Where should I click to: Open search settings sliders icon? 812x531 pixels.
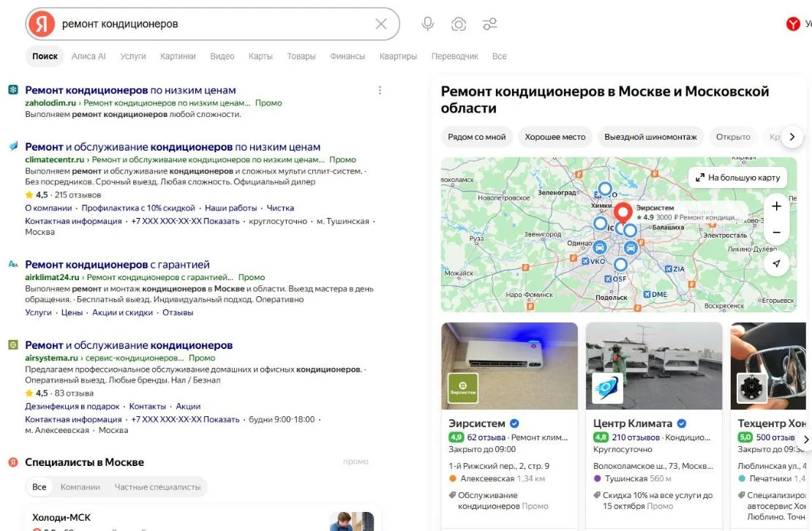pyautogui.click(x=489, y=24)
